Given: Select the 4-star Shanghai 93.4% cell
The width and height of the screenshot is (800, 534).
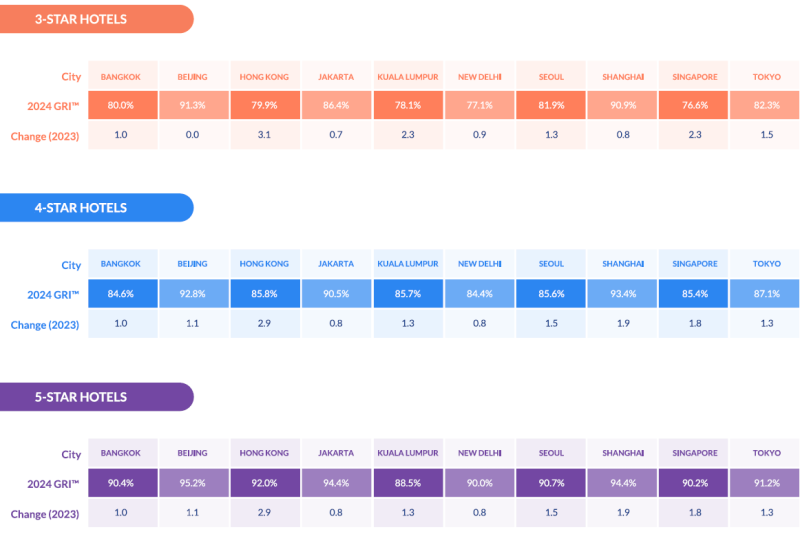Looking at the screenshot, I should point(622,293).
